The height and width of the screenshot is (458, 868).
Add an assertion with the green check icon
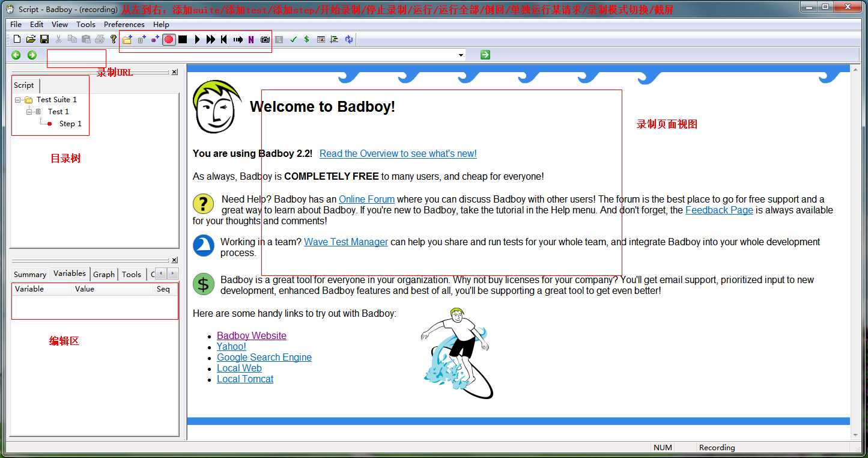click(293, 39)
